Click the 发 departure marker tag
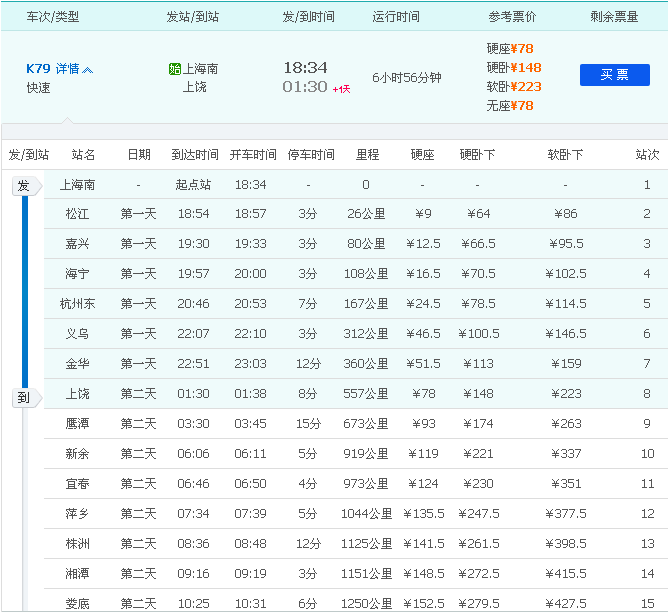Image resolution: width=668 pixels, height=612 pixels. point(27,186)
